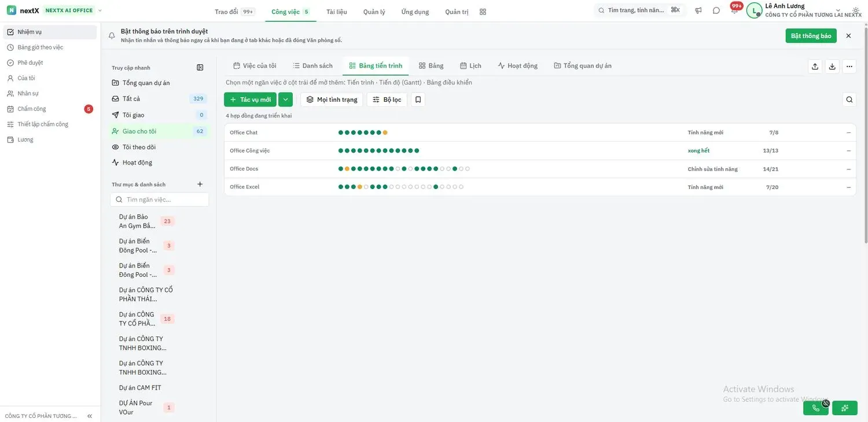The height and width of the screenshot is (422, 868).
Task: Focus the global search box in header
Action: 639,10
